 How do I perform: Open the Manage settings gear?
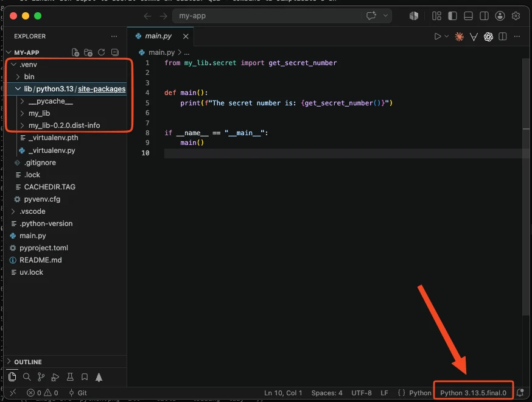[516, 16]
